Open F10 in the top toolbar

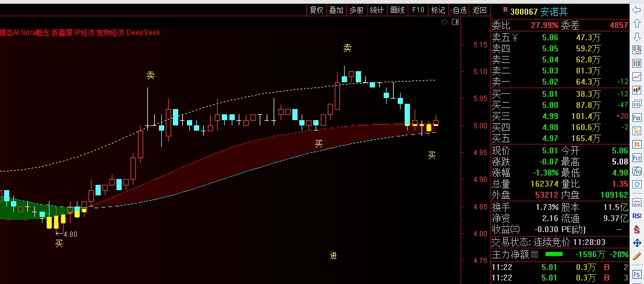tap(417, 10)
